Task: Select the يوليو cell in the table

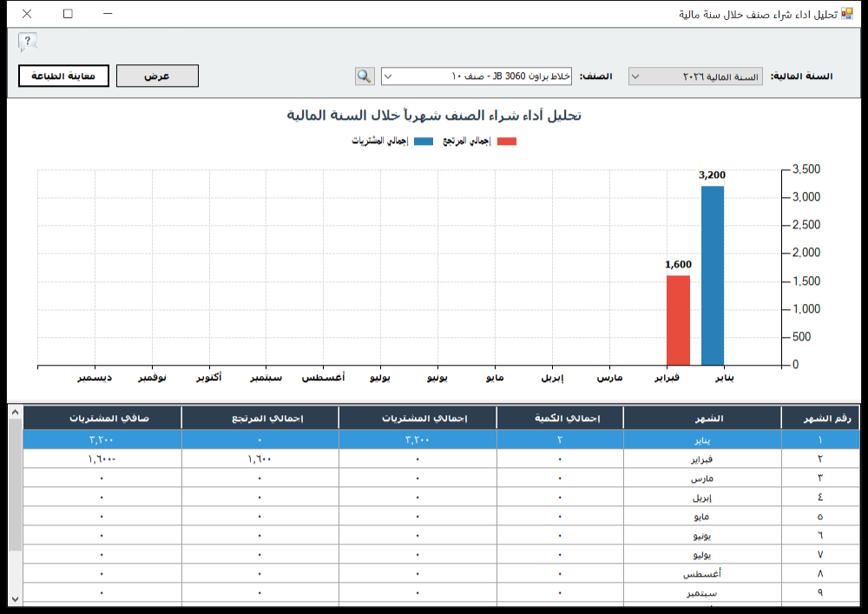Action: point(702,555)
